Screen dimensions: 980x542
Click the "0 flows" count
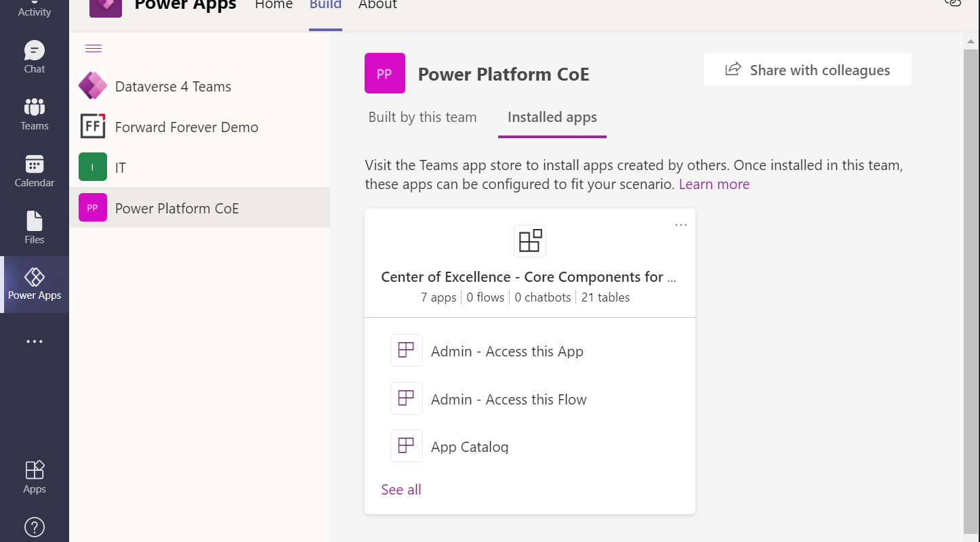point(485,297)
